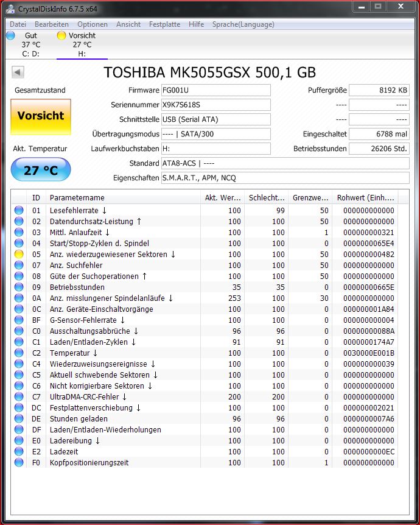
Task: Click raw value 00000000665E in row 09
Action: pyautogui.click(x=368, y=287)
